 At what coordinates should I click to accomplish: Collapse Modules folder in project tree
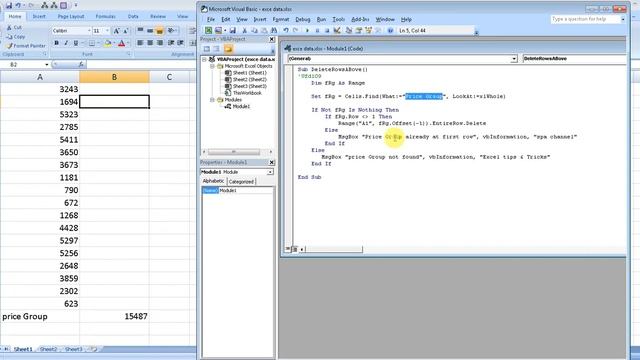coord(212,100)
